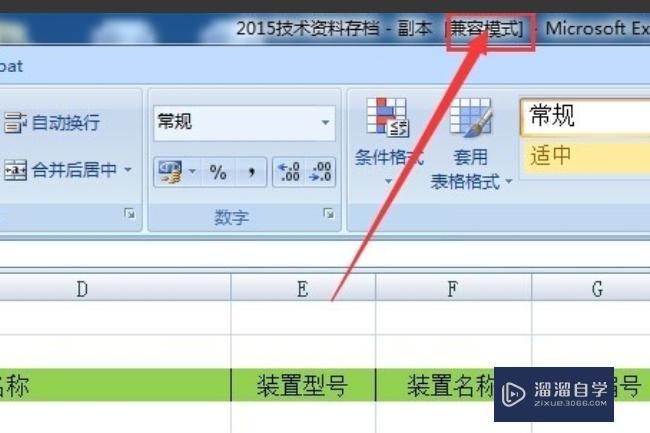Screen dimensions: 650x433
Task: Select column G header
Action: coord(591,288)
